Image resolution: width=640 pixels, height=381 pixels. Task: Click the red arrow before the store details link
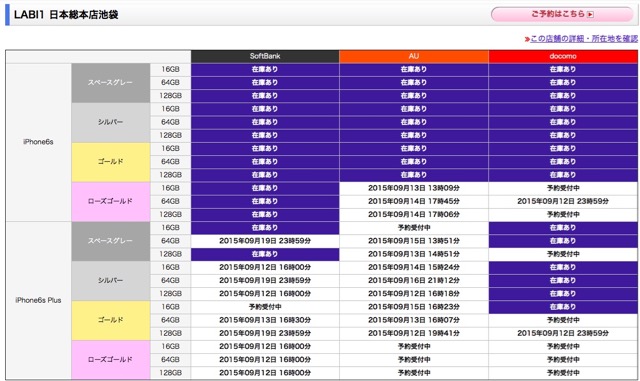527,39
